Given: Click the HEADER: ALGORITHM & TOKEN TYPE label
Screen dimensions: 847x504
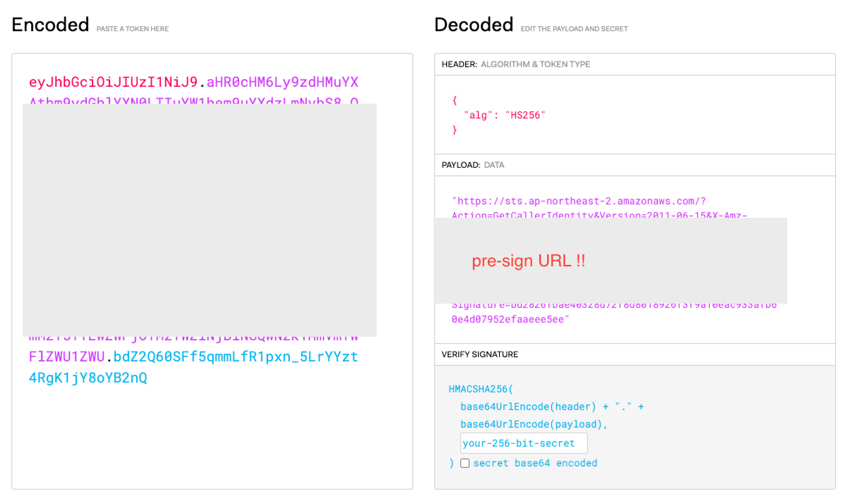Looking at the screenshot, I should click(515, 64).
